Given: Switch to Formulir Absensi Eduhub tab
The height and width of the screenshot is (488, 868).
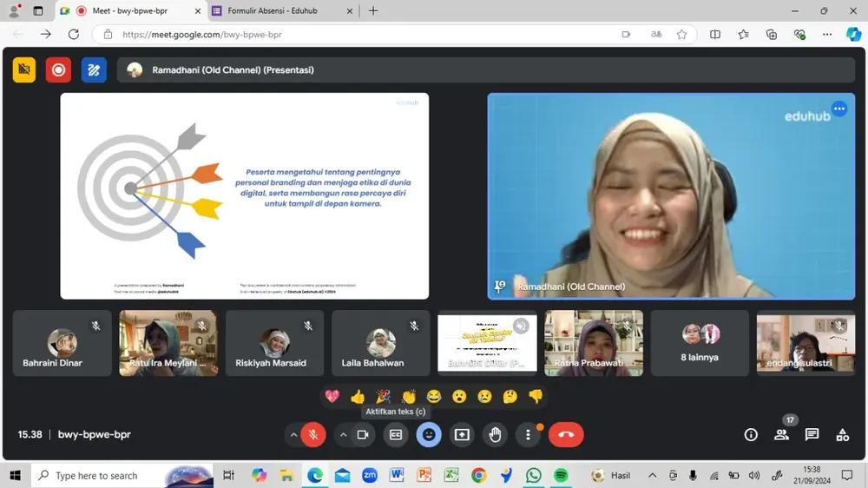Looking at the screenshot, I should [x=282, y=10].
